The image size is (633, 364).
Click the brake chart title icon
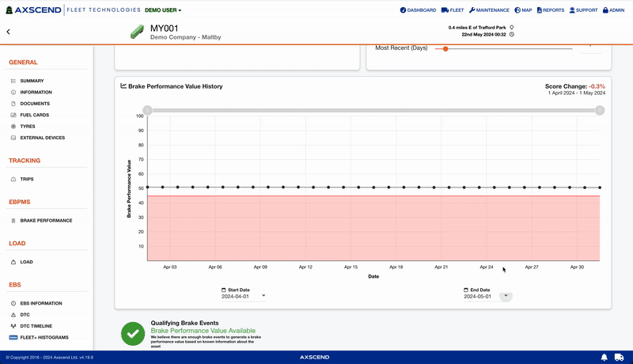pos(123,86)
